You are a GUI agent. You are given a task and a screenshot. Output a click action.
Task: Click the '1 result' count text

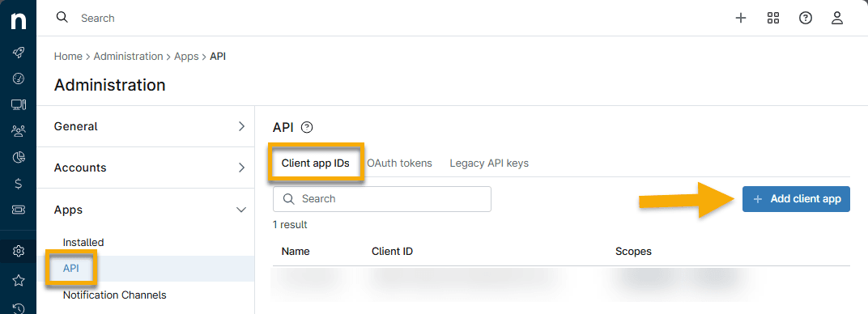tap(290, 225)
